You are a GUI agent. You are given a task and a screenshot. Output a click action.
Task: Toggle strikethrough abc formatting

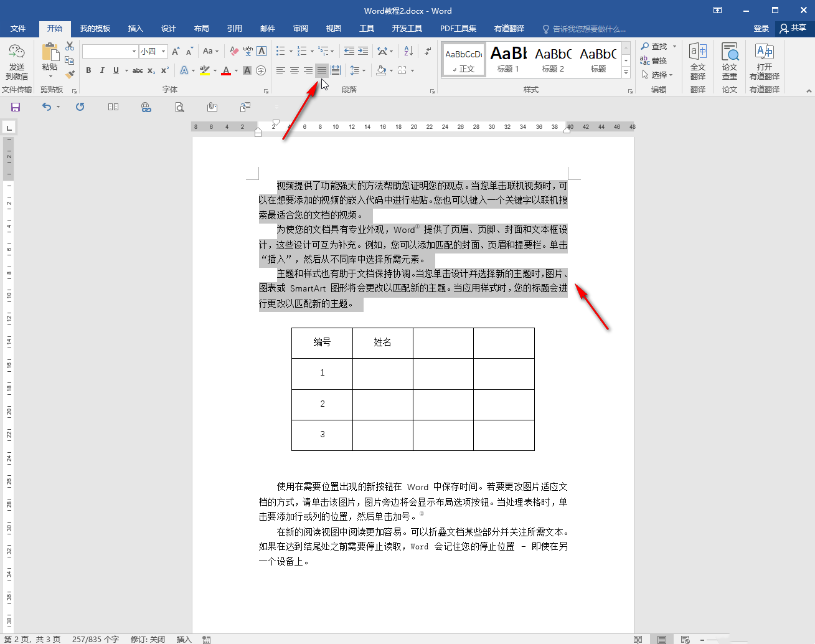tap(138, 70)
